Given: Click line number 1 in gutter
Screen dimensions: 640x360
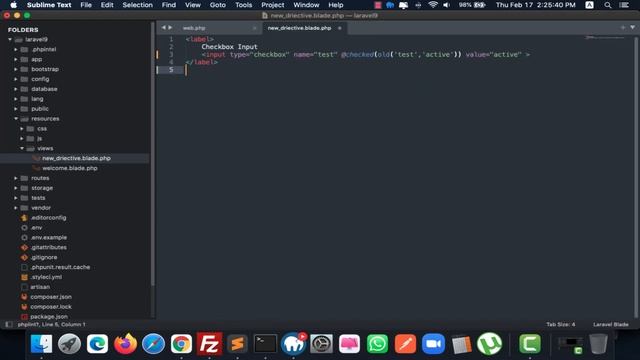Looking at the screenshot, I should pyautogui.click(x=171, y=39).
